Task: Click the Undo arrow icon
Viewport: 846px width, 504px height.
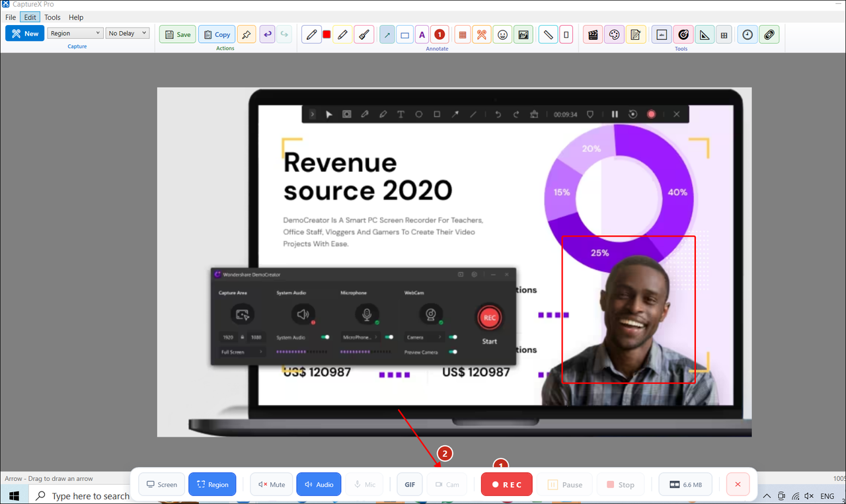Action: 267,34
